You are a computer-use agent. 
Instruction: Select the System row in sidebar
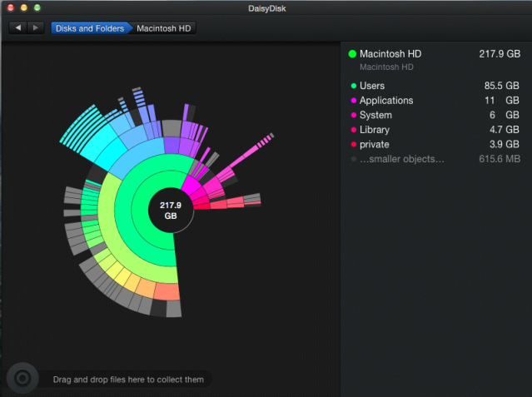coord(435,115)
